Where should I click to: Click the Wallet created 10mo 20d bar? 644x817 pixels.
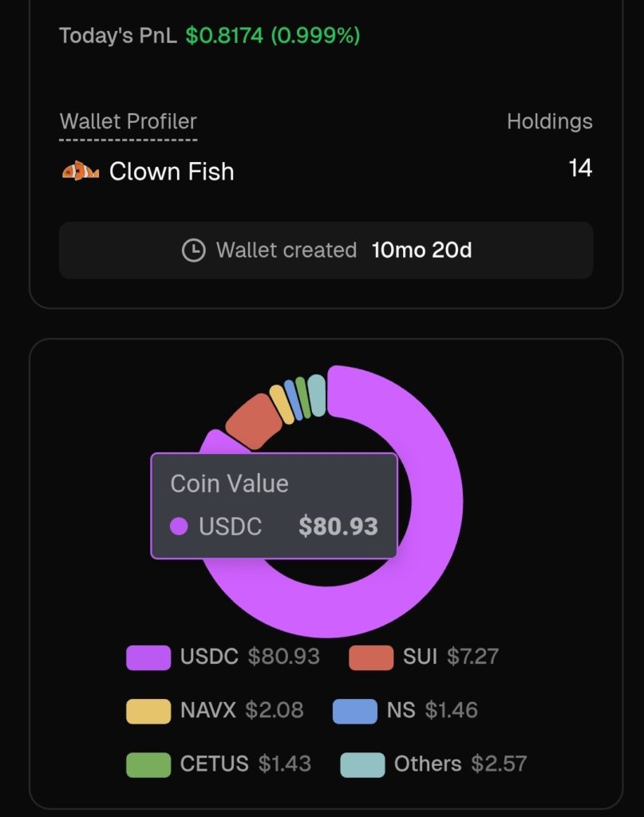pos(326,251)
